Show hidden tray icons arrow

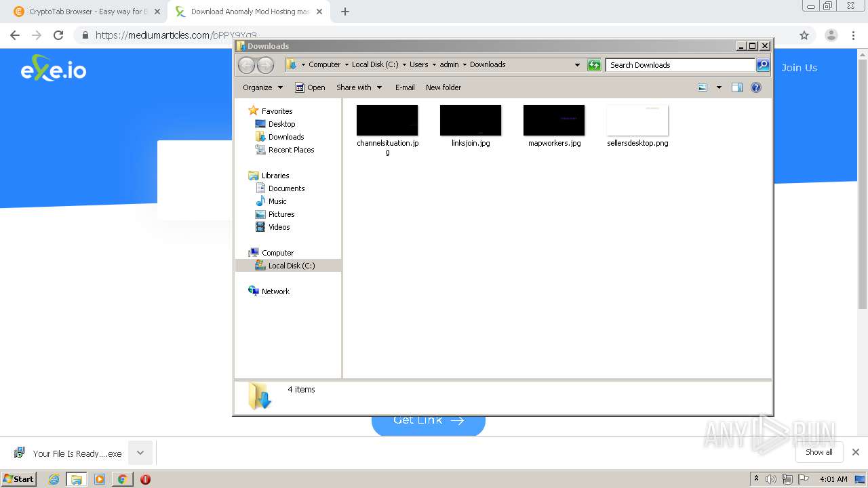[x=756, y=479]
